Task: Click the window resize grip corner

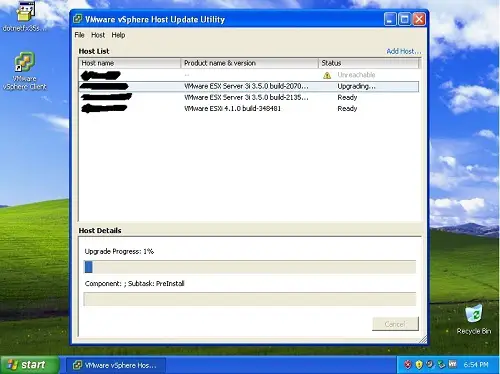Action: 423,339
